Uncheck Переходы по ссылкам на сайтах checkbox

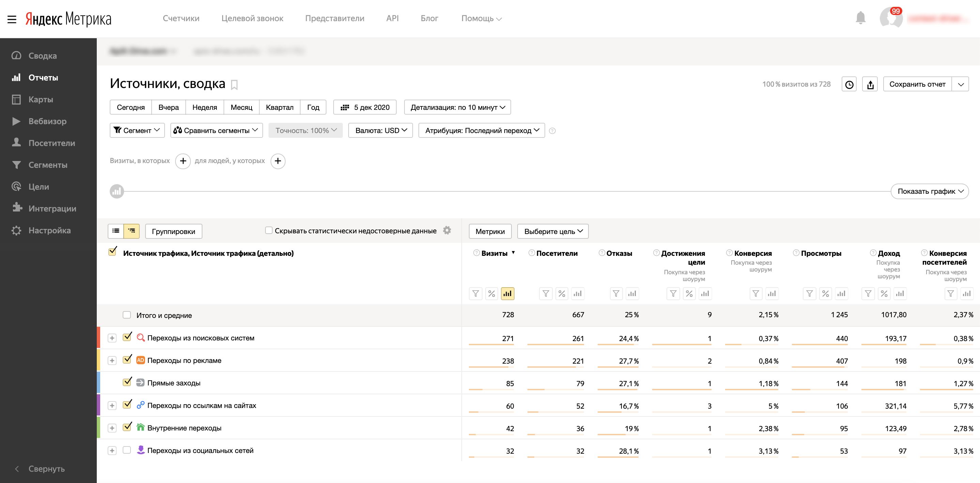pyautogui.click(x=127, y=404)
